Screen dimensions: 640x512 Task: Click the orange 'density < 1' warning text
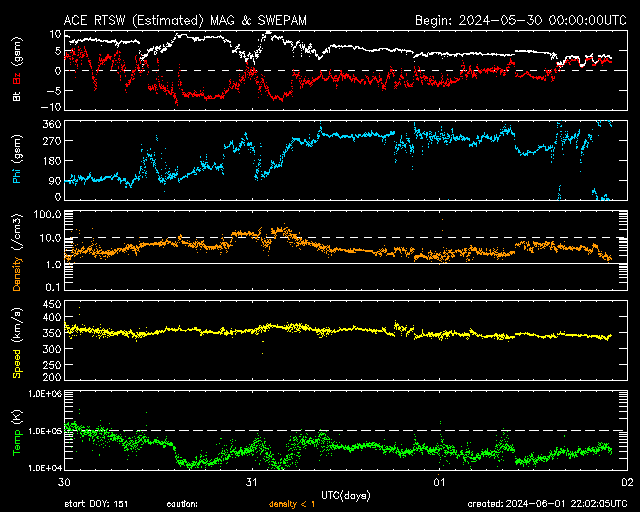pos(292,505)
